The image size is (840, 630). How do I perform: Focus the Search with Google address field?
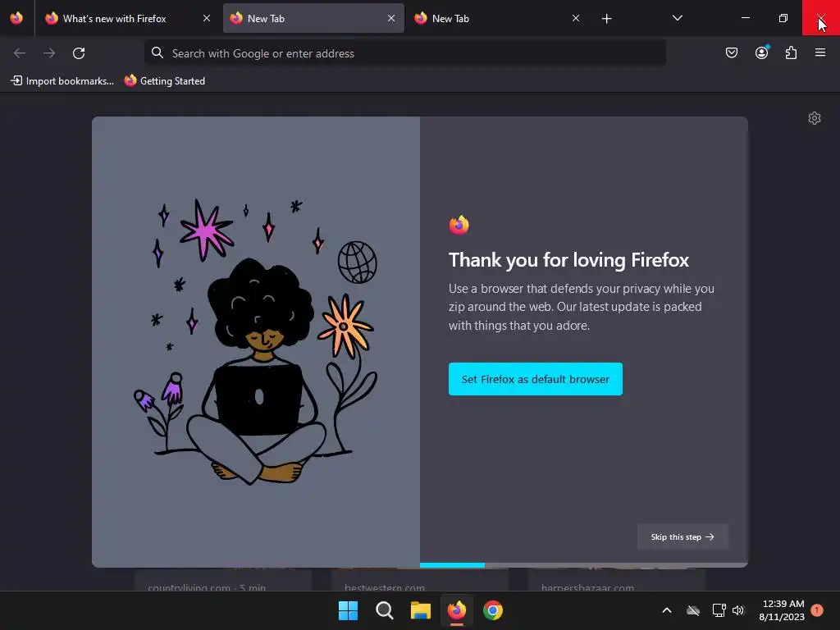[405, 53]
